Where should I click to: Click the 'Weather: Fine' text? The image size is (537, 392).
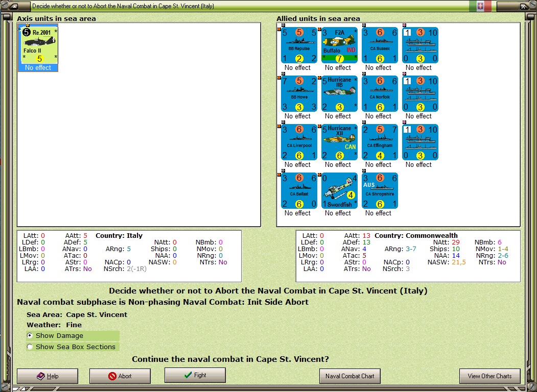point(54,325)
